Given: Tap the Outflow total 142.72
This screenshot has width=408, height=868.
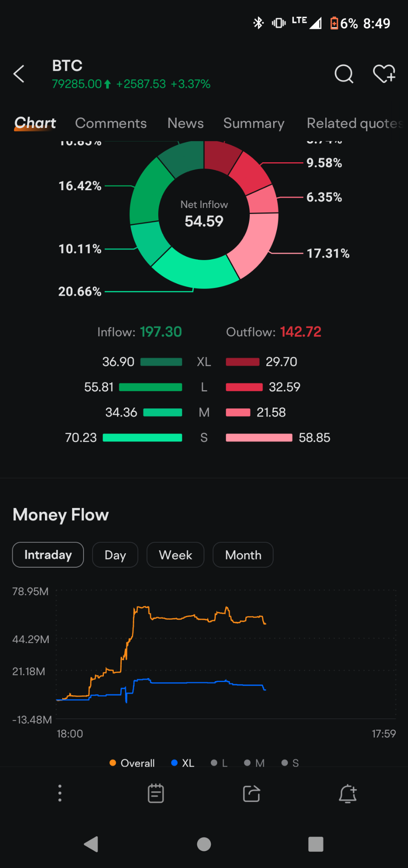Looking at the screenshot, I should tap(301, 332).
